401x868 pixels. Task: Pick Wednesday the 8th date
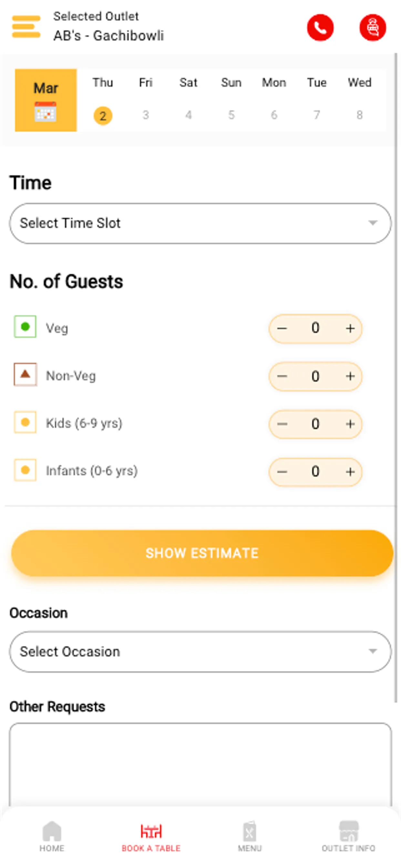pos(360,115)
